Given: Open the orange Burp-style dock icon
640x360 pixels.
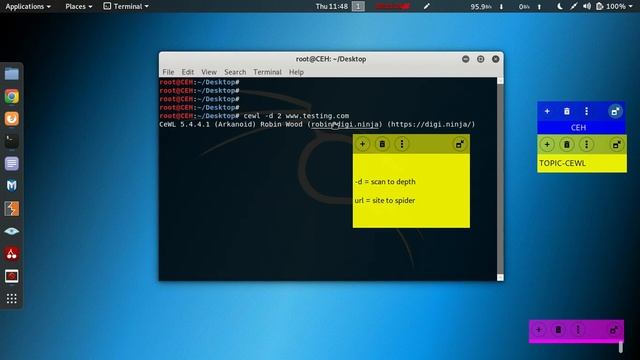Looking at the screenshot, I should [11, 118].
